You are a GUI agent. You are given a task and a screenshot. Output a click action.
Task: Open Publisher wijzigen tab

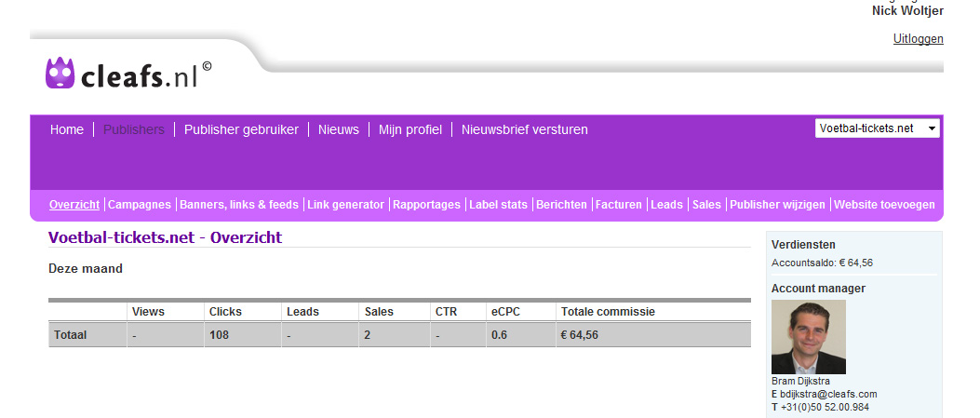[x=777, y=204]
